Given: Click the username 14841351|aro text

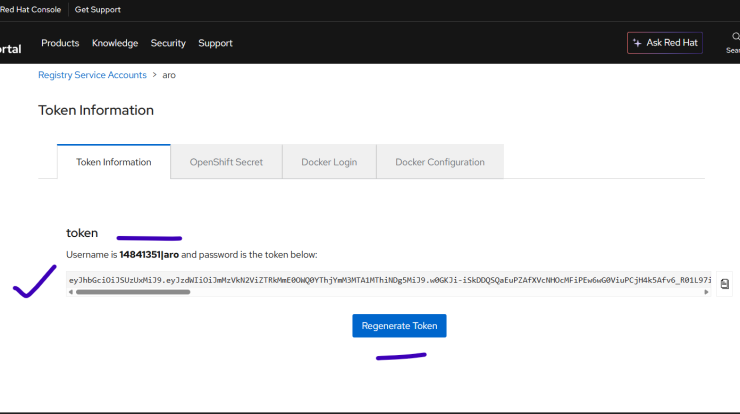Looking at the screenshot, I should point(149,255).
